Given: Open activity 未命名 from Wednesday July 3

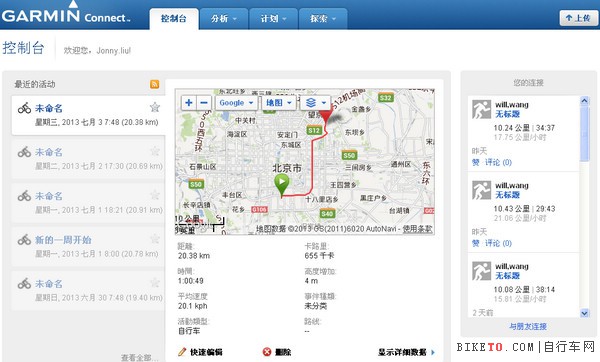Looking at the screenshot, I should (x=49, y=108).
